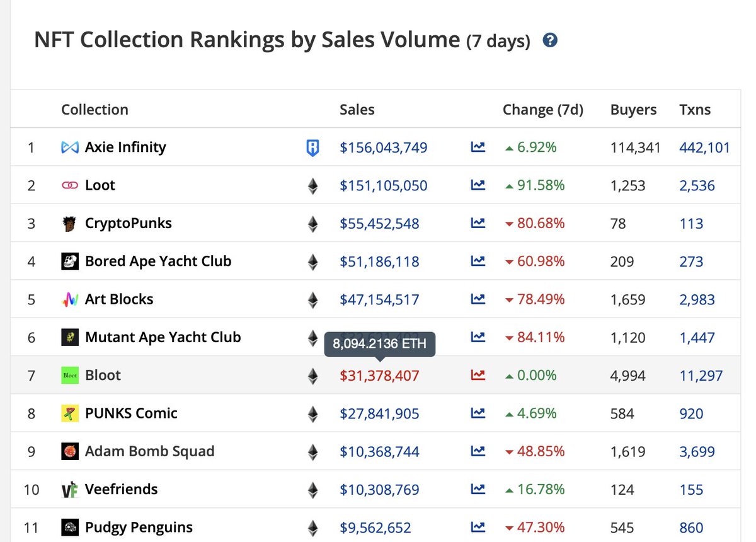This screenshot has height=542, width=756.
Task: Click the Ethereum icon in the Art Blocks row
Action: (x=312, y=300)
